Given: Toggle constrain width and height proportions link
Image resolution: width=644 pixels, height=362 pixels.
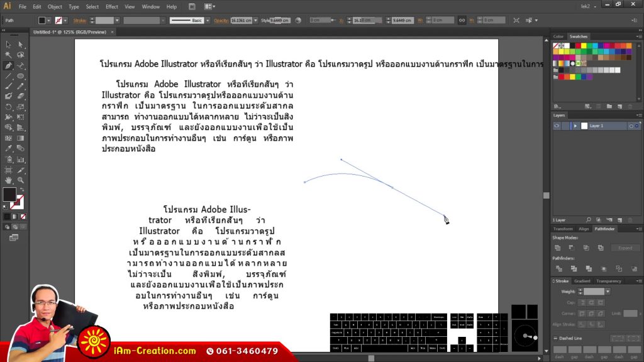Looking at the screenshot, I should (462, 20).
